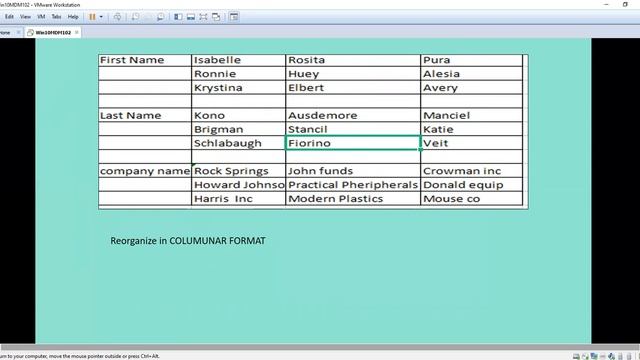
Task: Select the Ronnie cell
Action: [238, 74]
